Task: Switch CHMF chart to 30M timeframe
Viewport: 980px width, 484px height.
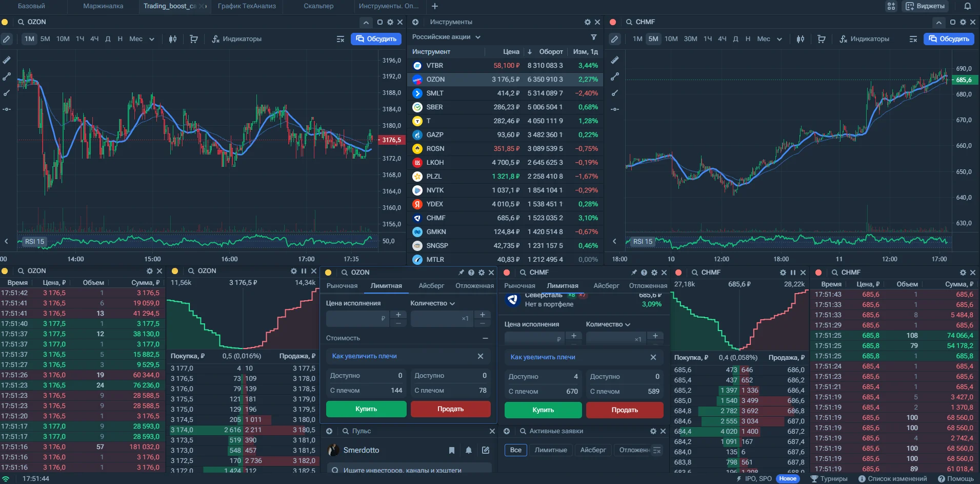Action: (691, 39)
